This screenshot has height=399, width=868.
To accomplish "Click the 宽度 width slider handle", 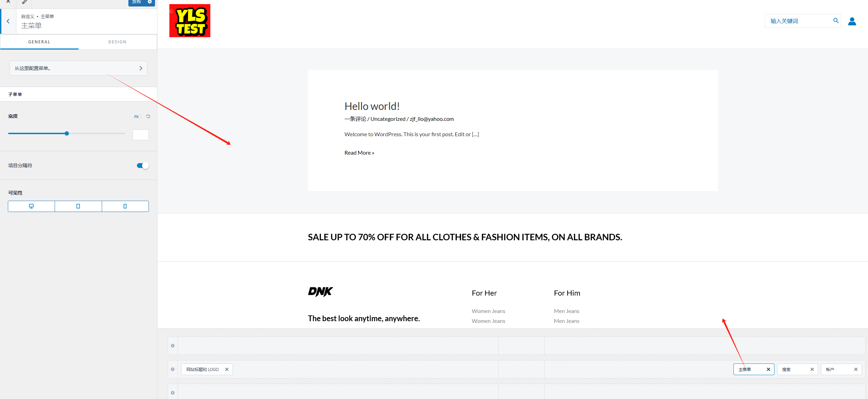I will pyautogui.click(x=67, y=133).
